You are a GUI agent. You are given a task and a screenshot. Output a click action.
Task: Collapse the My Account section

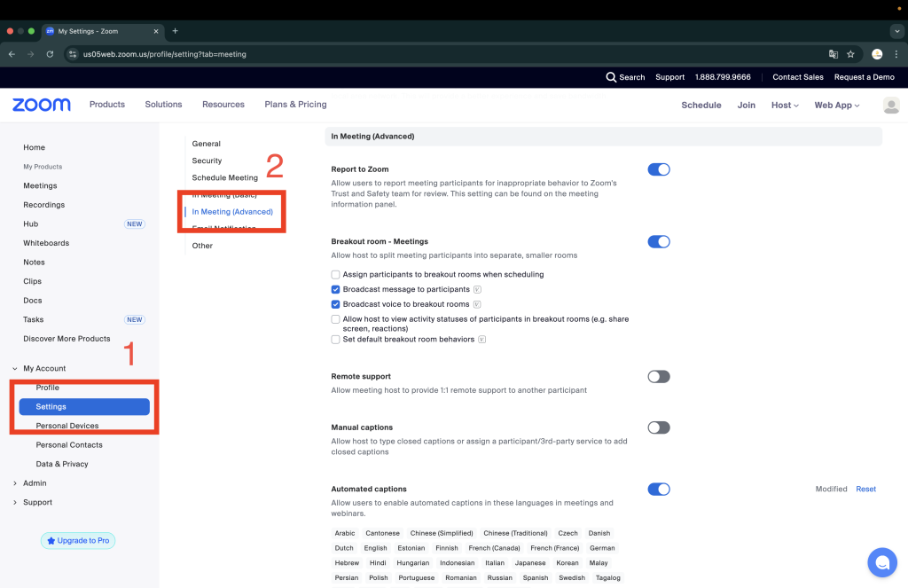pyautogui.click(x=14, y=368)
